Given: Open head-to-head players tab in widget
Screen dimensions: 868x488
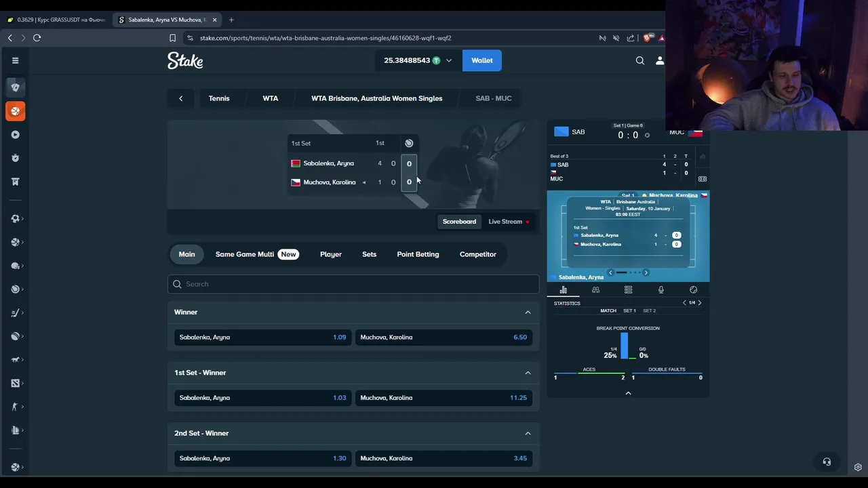Looking at the screenshot, I should (x=595, y=289).
